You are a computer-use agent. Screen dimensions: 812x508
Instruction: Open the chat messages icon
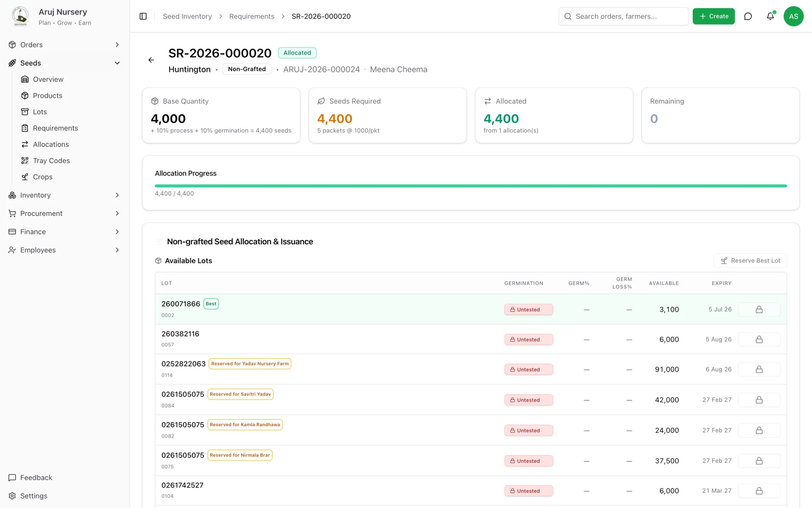click(748, 16)
